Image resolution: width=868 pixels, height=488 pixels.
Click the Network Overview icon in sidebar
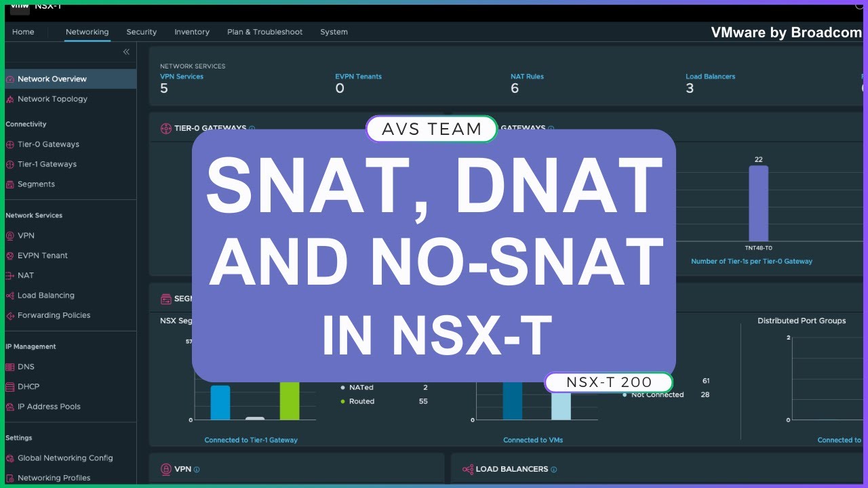pos(10,79)
